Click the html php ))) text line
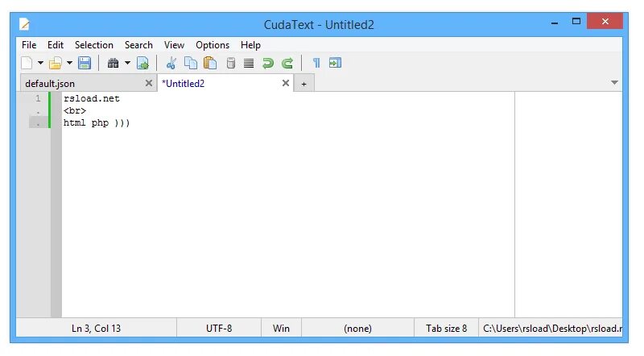This screenshot has width=644, height=356. click(x=97, y=123)
